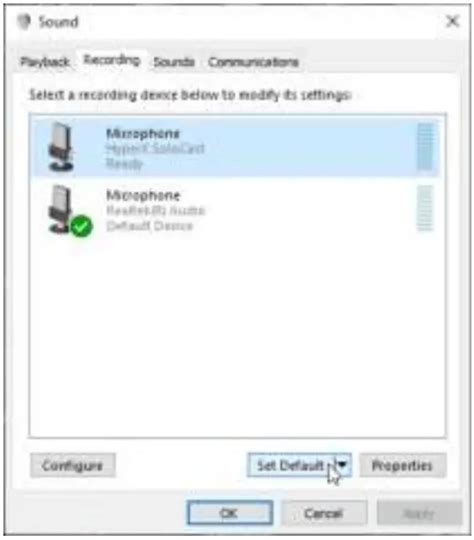Viewport: 474px width, 540px height.
Task: Click the green default device checkmark badge
Action: (x=82, y=226)
